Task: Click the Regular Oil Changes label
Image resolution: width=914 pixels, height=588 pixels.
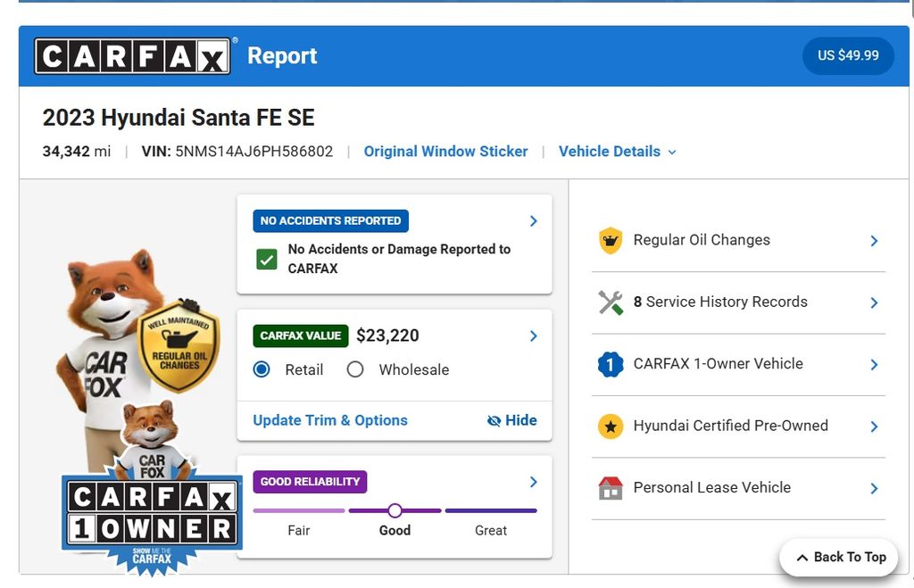Action: pos(702,240)
